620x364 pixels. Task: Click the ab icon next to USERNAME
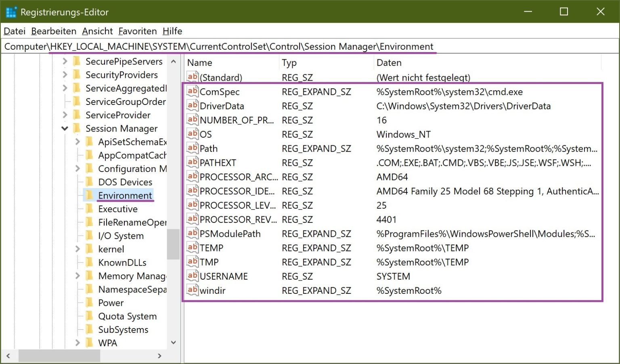tap(192, 276)
